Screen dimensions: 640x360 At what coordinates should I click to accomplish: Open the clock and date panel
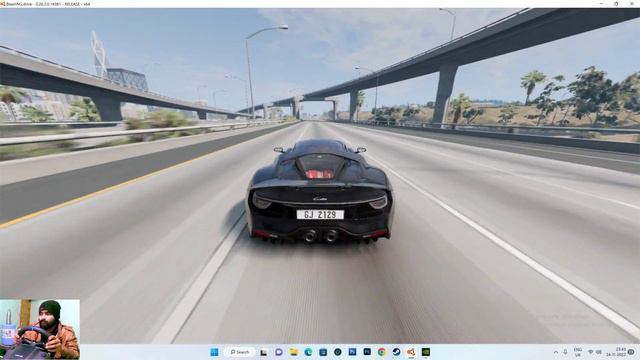617,352
